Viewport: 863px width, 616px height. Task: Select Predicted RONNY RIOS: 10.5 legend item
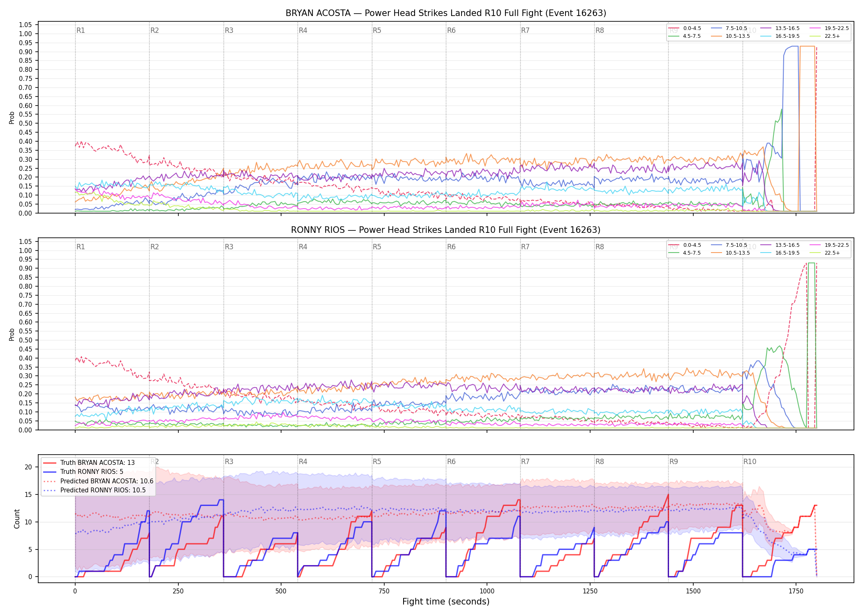(95, 490)
